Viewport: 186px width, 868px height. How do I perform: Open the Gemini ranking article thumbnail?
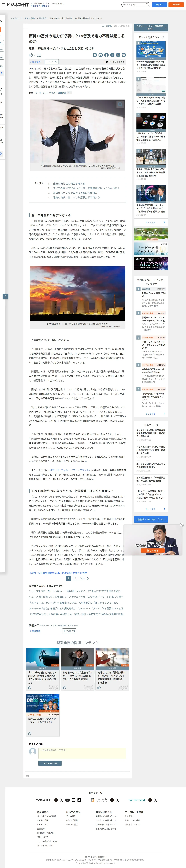pos(151,50)
